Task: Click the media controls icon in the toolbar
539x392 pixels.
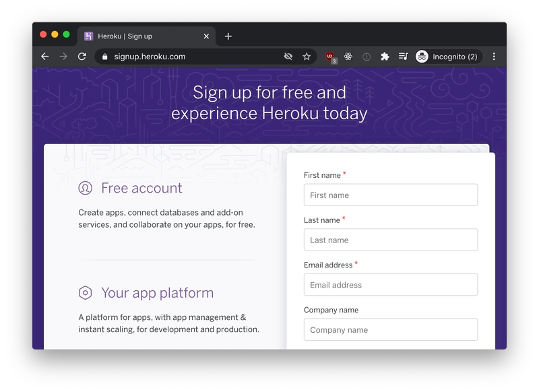Action: [404, 57]
